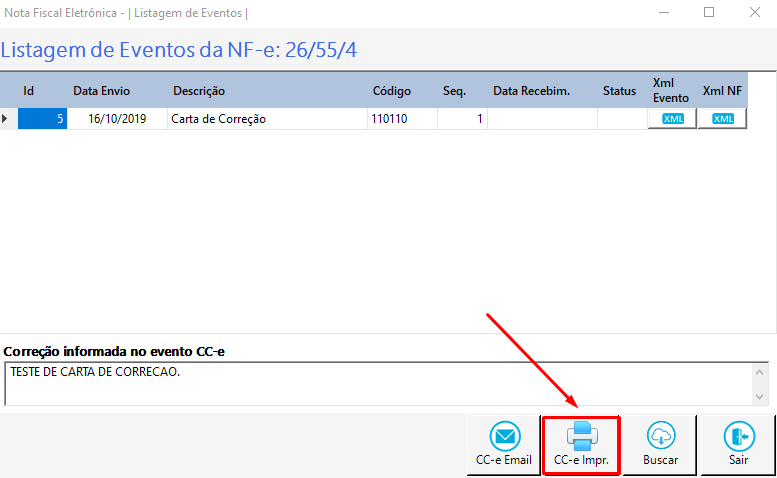The height and width of the screenshot is (478, 777).
Task: Click the Data Recebim. column header
Action: click(x=531, y=91)
